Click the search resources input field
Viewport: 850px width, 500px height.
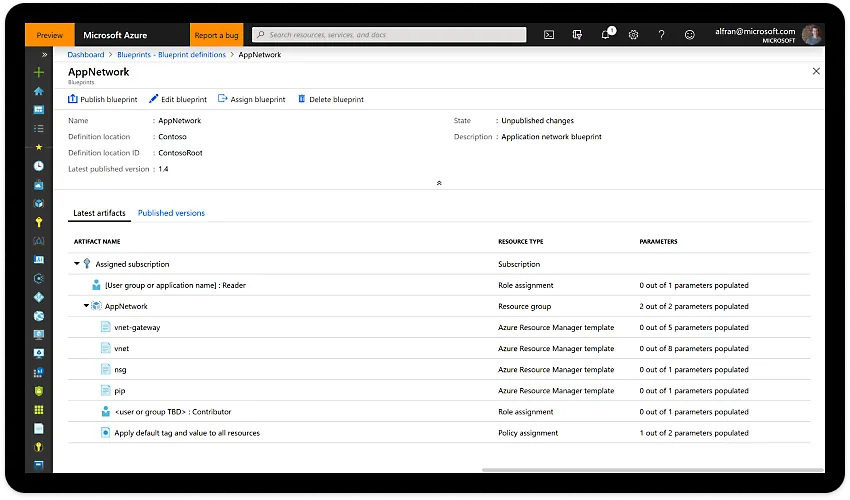tap(390, 35)
